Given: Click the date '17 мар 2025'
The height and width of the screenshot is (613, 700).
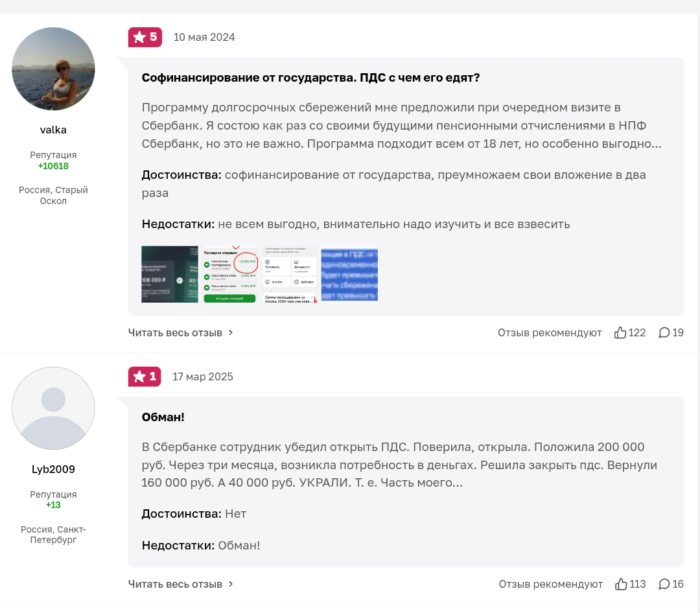Looking at the screenshot, I should click(203, 376).
